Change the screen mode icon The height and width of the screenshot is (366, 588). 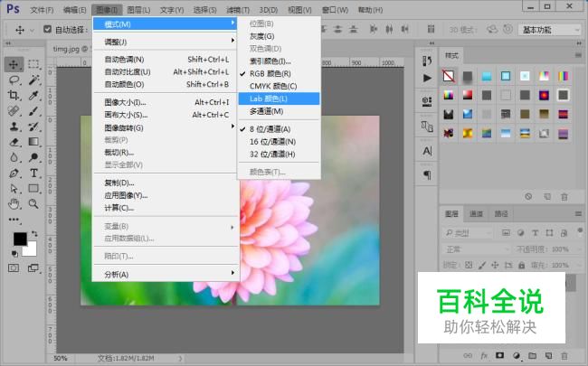[33, 267]
